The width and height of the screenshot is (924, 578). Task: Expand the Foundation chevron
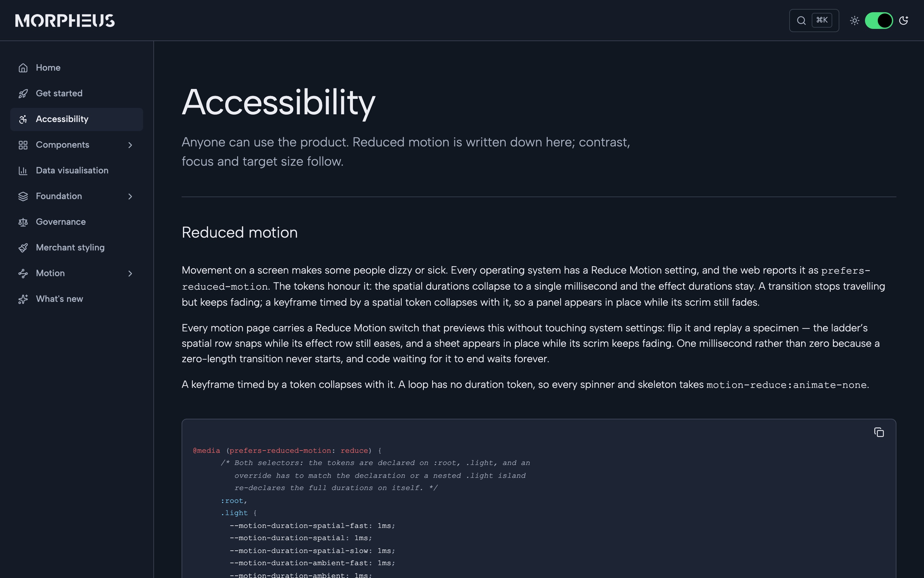(130, 197)
